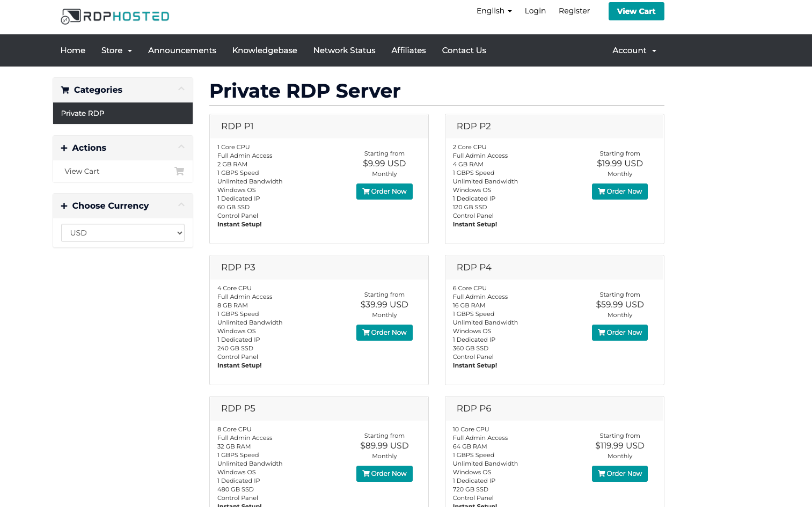Order the RDP P1 plan
812x507 pixels.
click(384, 192)
